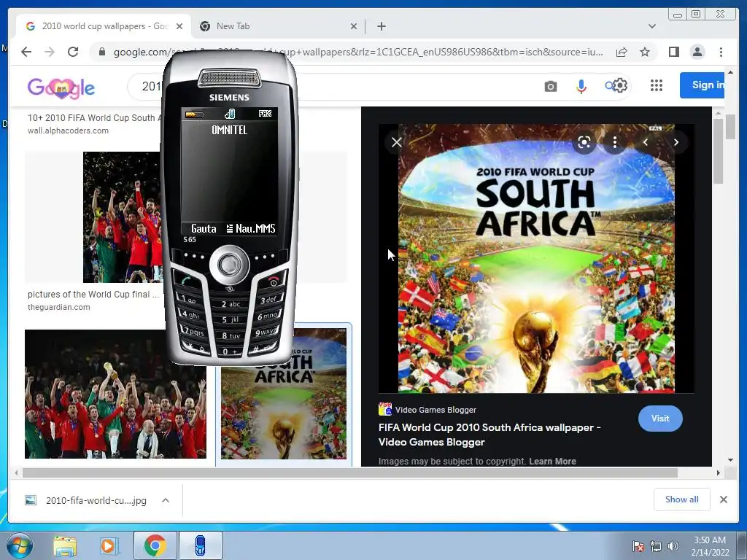Select the Nau.MMS softkey label on phone

(x=255, y=228)
